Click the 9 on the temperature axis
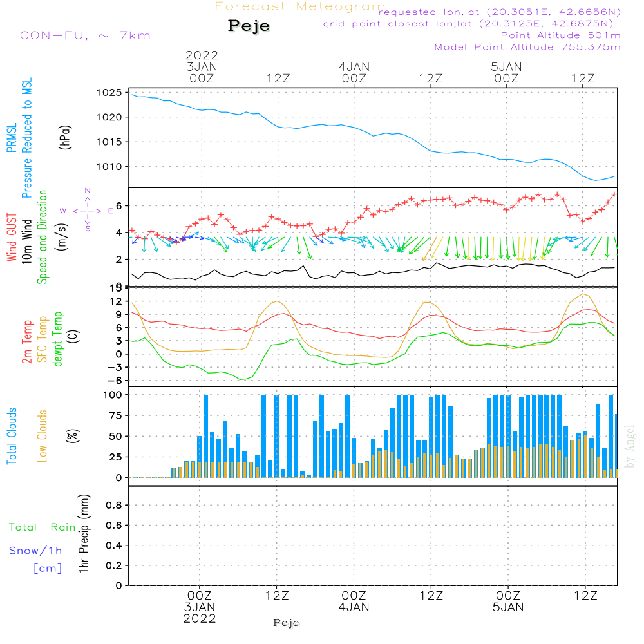Viewport: 644px width, 644px height. (118, 315)
